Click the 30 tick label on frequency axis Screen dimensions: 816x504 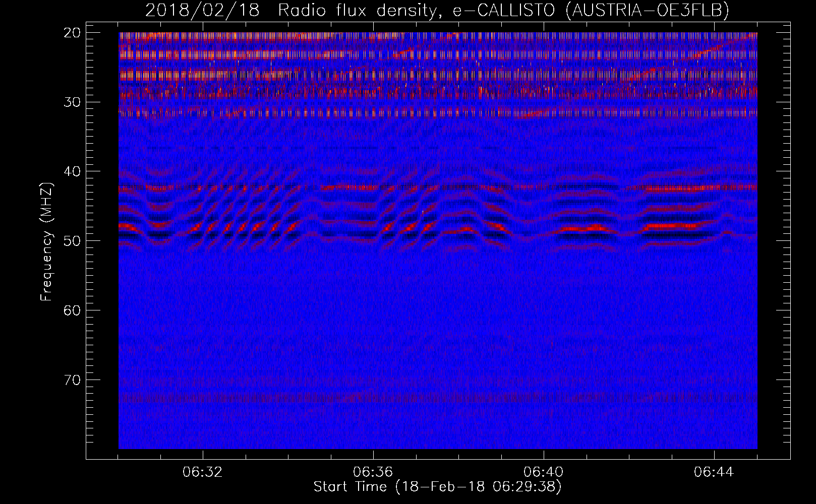pos(73,102)
